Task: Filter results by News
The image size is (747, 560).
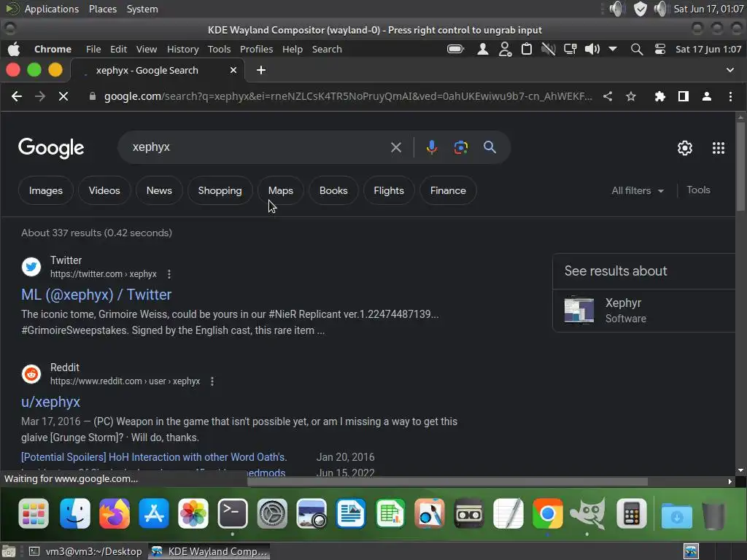Action: click(x=159, y=190)
